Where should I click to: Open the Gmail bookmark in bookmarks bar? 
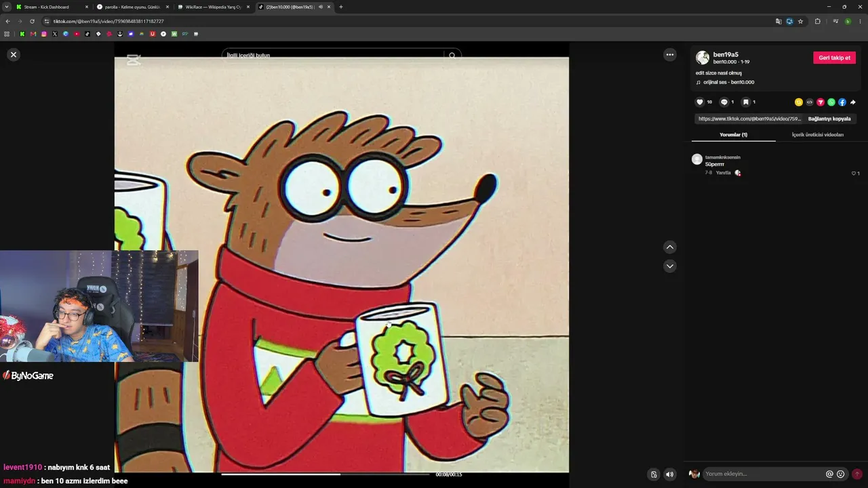[x=33, y=34]
